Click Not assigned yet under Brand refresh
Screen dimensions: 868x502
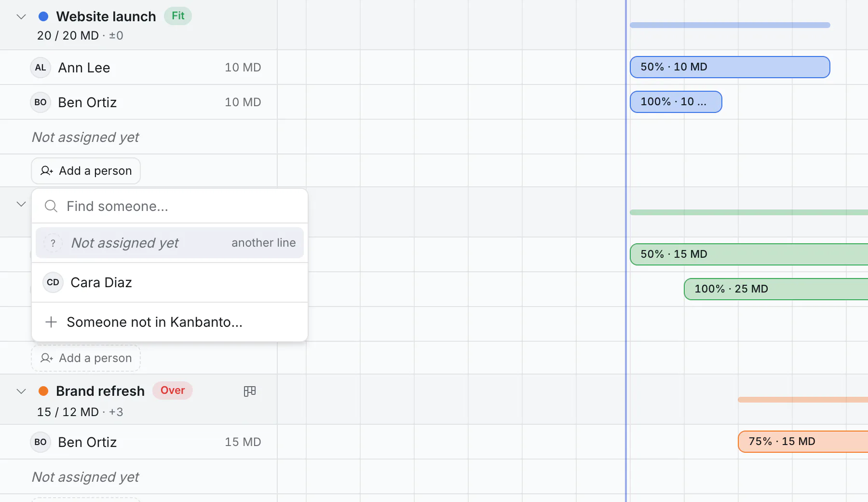(85, 477)
